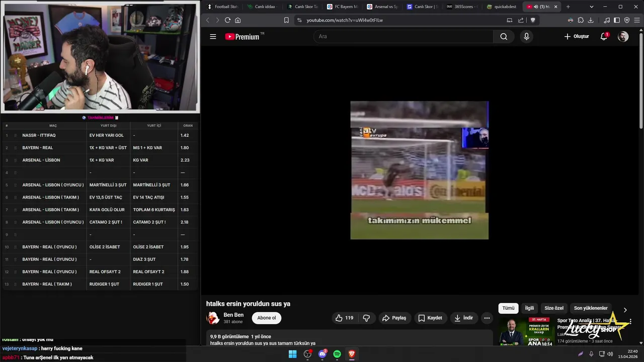Click the MARTİNELLİ 3 ŞUT yurt dışı cell

coord(108,185)
